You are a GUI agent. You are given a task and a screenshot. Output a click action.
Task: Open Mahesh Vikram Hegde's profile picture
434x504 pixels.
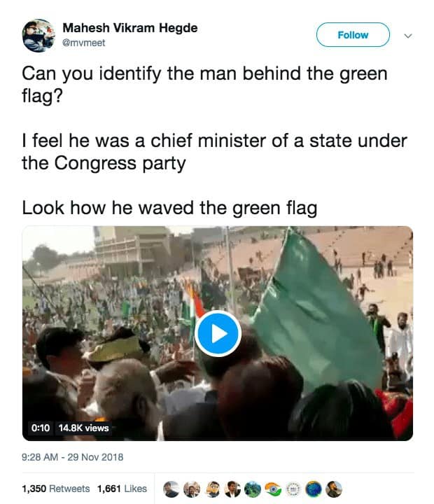pos(38,35)
